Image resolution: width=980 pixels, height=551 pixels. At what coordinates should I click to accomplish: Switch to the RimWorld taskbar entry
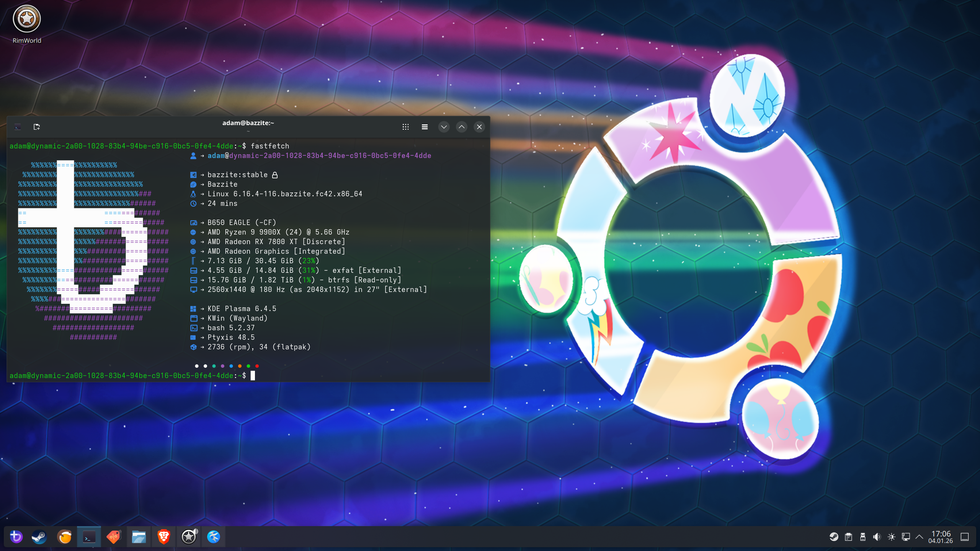189,537
